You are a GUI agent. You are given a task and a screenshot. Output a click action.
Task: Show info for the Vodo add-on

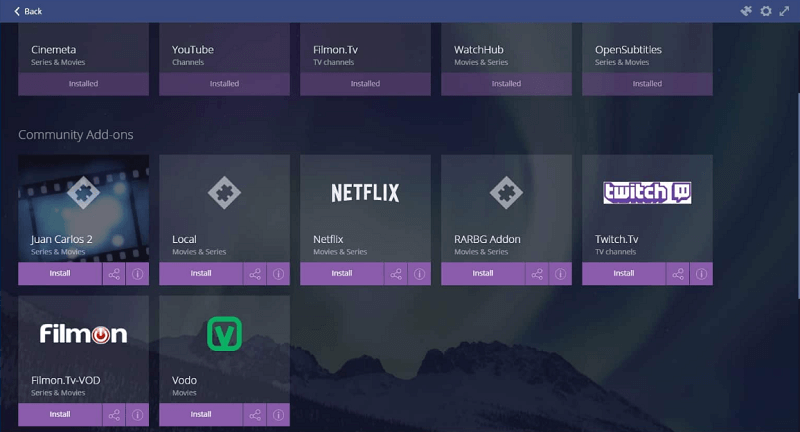pyautogui.click(x=279, y=415)
